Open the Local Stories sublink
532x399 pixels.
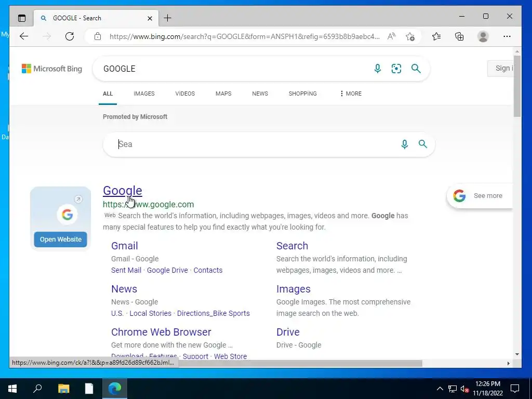[x=150, y=313]
